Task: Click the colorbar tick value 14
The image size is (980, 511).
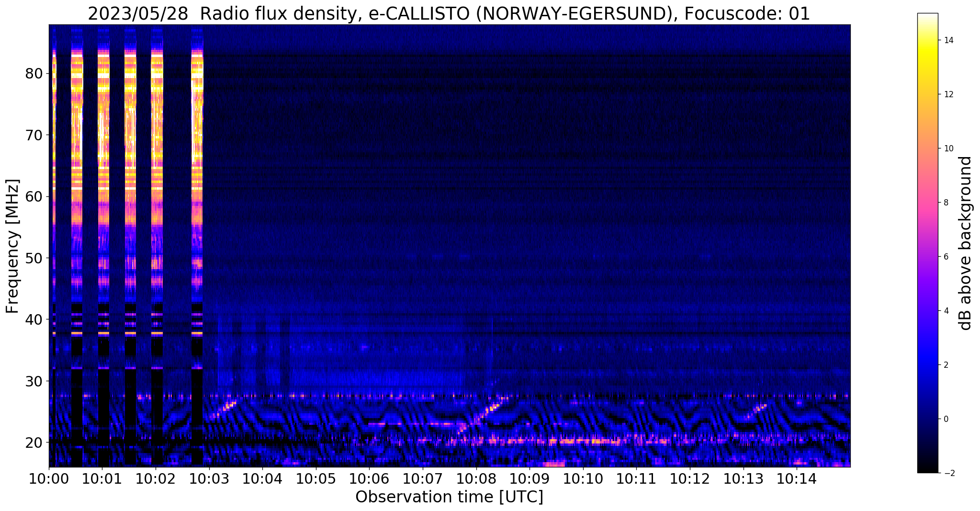Action: click(x=948, y=40)
